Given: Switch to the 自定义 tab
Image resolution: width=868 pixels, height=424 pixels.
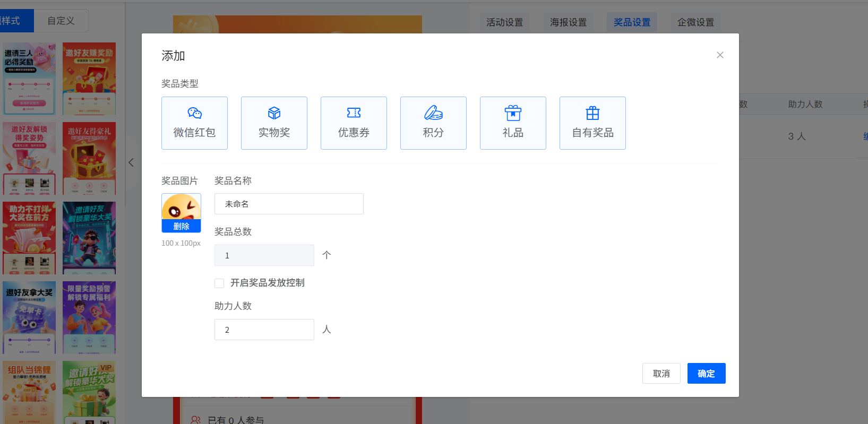Looking at the screenshot, I should pos(61,21).
